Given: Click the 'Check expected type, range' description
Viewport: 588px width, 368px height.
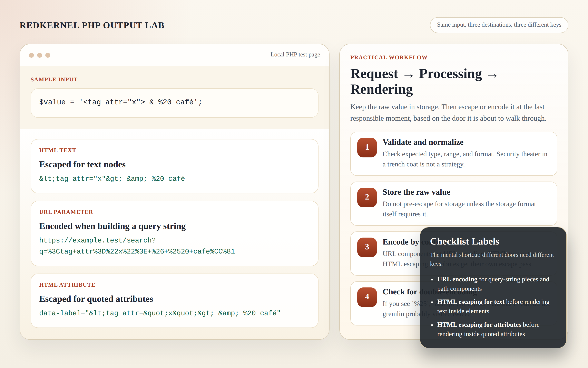Looking at the screenshot, I should coord(465,159).
